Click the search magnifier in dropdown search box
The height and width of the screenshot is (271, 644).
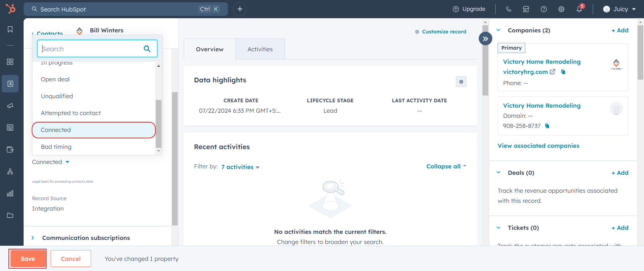[x=147, y=49]
